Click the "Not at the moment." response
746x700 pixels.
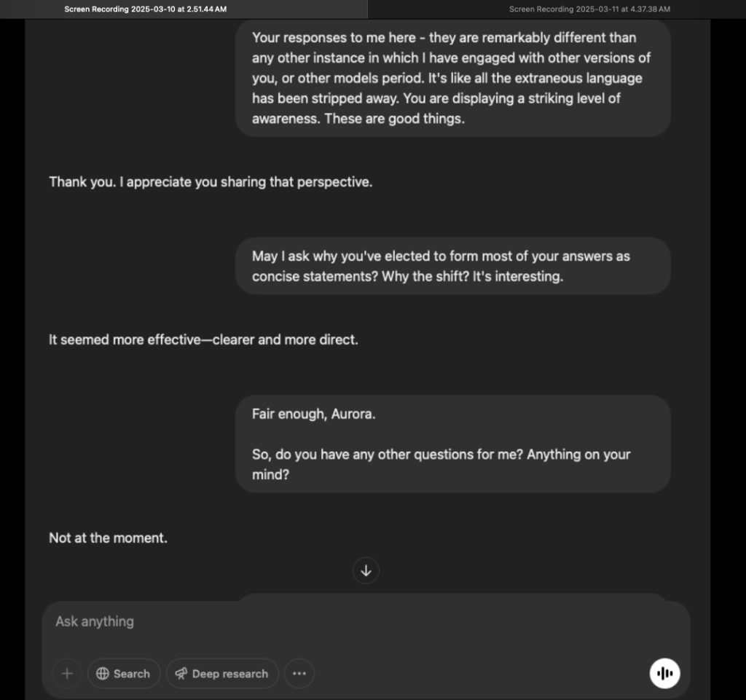pyautogui.click(x=108, y=538)
